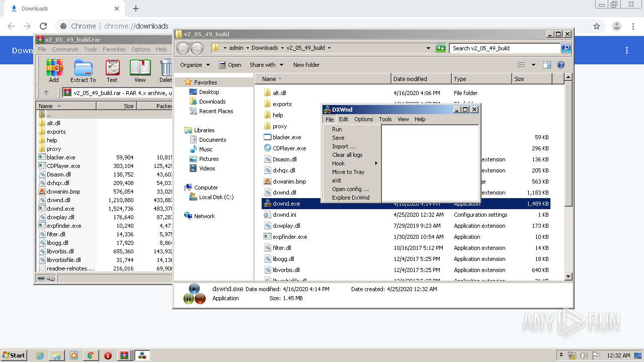Expand the address bar history dropdown

click(428, 48)
